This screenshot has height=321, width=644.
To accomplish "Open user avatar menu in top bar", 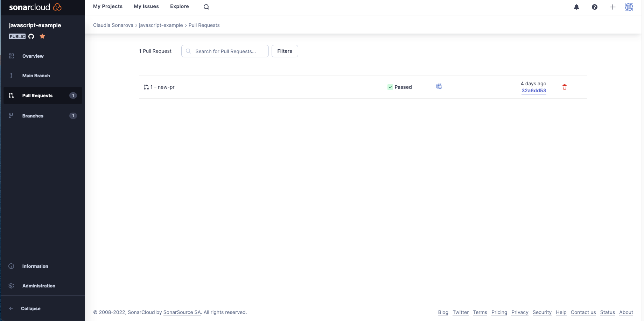I will tap(629, 7).
